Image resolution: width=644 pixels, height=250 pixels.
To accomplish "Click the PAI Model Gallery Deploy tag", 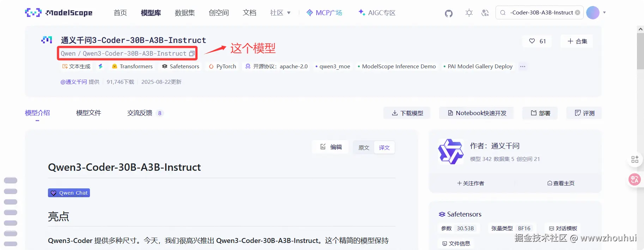I will (x=478, y=66).
